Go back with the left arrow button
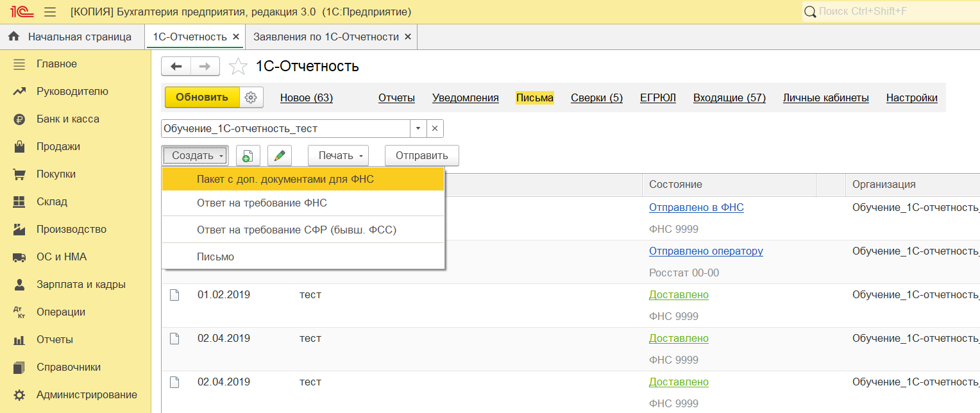Screen dimensions: 980x413 pyautogui.click(x=176, y=66)
